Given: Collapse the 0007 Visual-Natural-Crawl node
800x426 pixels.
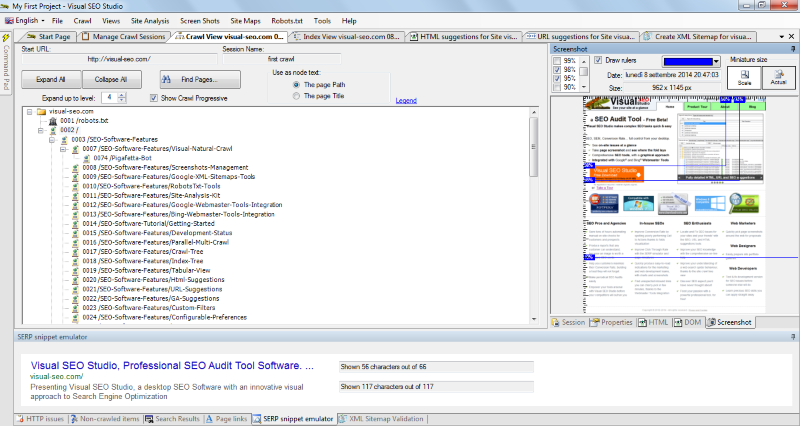Looking at the screenshot, I should pyautogui.click(x=63, y=149).
